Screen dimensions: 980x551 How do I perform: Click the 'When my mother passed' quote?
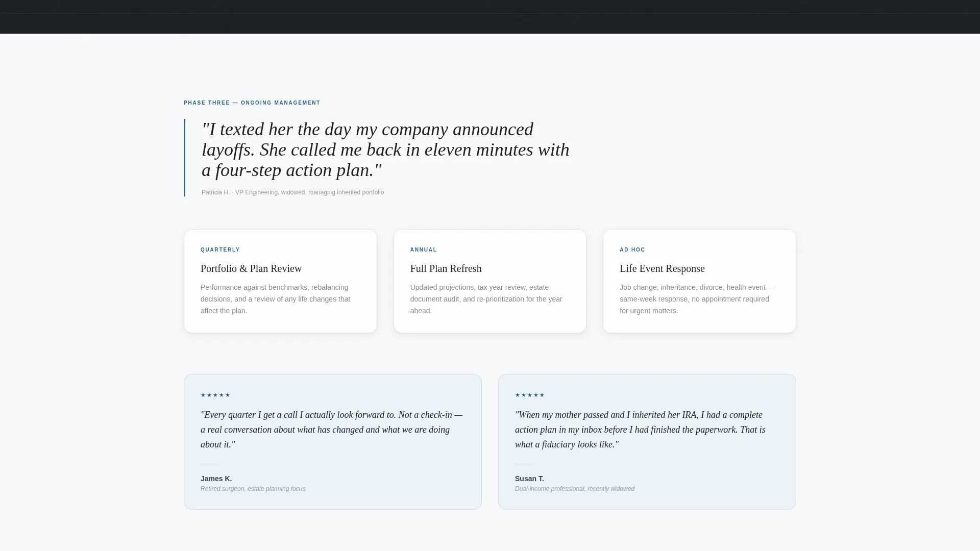pyautogui.click(x=640, y=430)
